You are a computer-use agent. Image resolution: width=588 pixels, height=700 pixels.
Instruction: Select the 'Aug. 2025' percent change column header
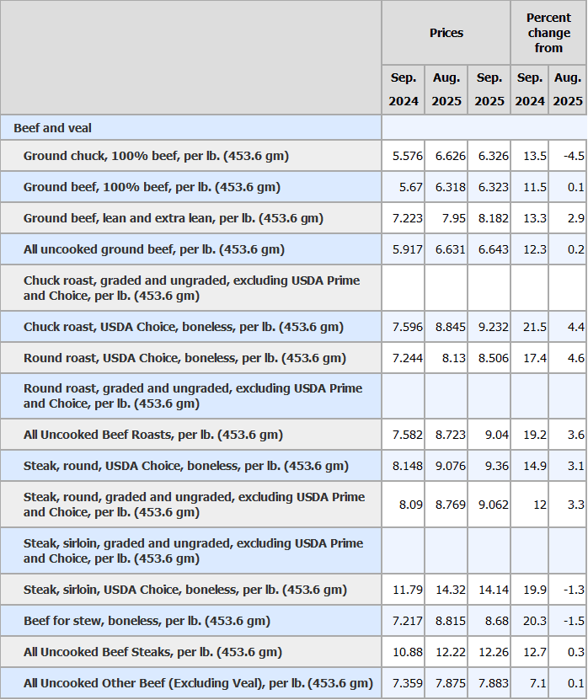pos(568,89)
